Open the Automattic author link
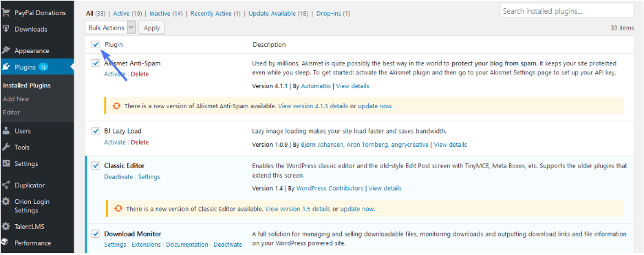644x255 pixels. click(x=316, y=86)
